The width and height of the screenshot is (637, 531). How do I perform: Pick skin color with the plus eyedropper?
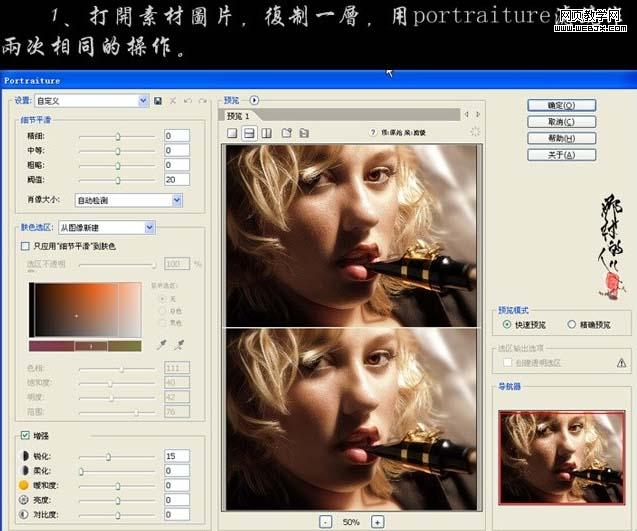(x=162, y=345)
